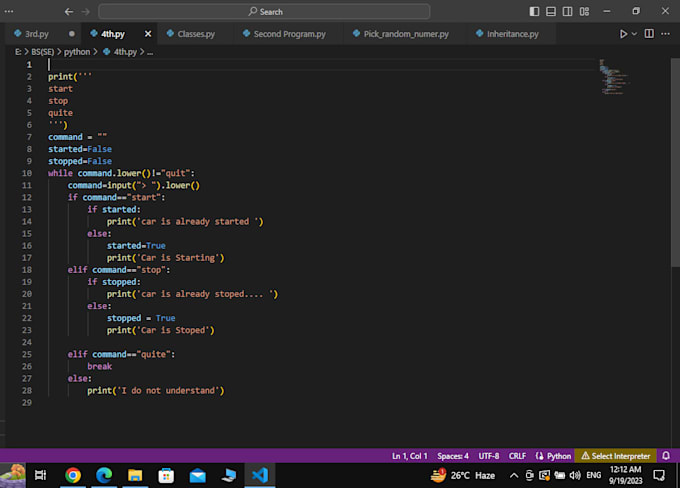Open the Second Program.py tab
Screen dimensions: 680x488
click(x=289, y=34)
